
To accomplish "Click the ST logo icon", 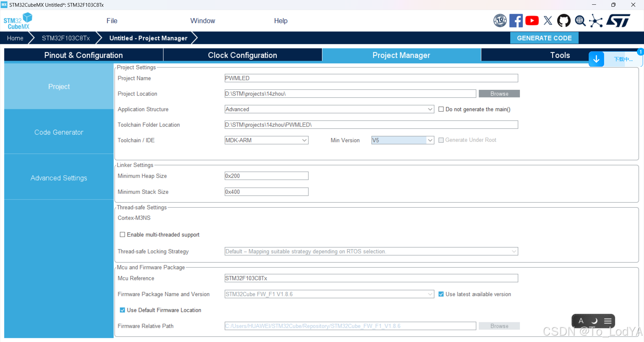I will [618, 21].
